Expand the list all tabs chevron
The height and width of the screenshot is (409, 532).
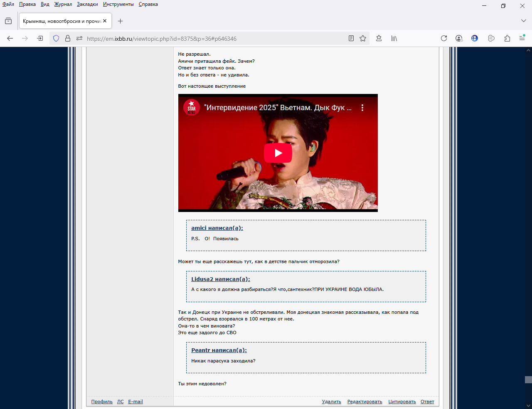coord(523,21)
